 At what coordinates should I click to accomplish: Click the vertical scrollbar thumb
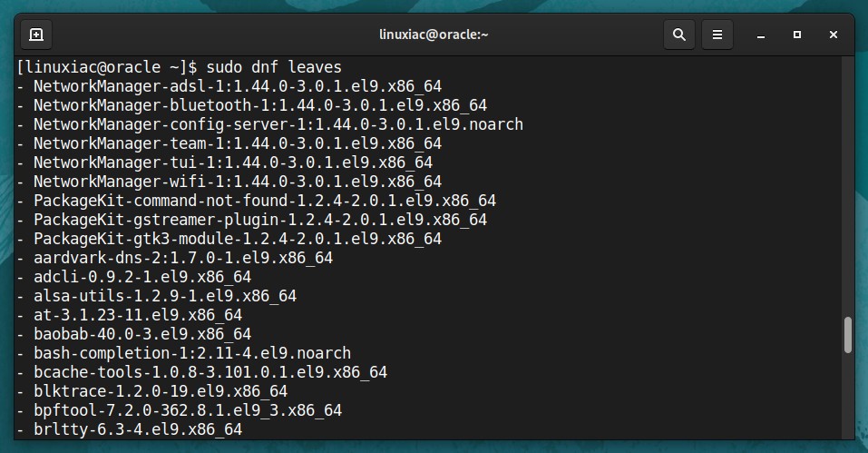pos(847,335)
